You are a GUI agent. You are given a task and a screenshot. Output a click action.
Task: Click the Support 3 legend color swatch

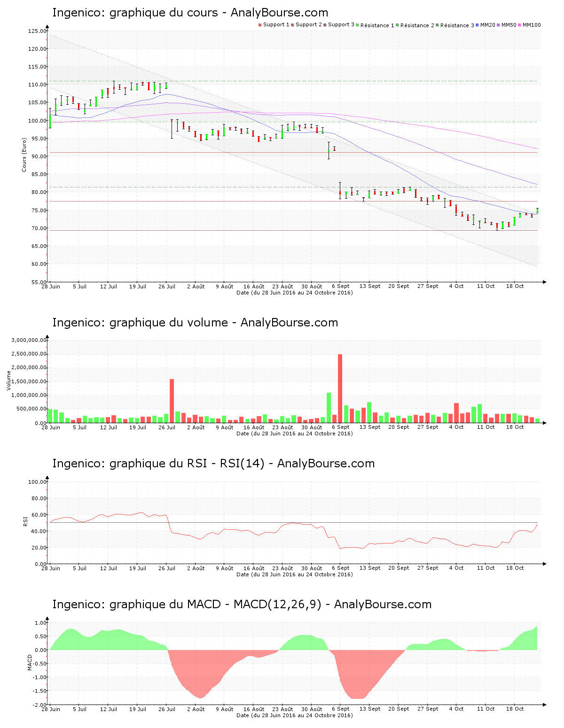[325, 25]
